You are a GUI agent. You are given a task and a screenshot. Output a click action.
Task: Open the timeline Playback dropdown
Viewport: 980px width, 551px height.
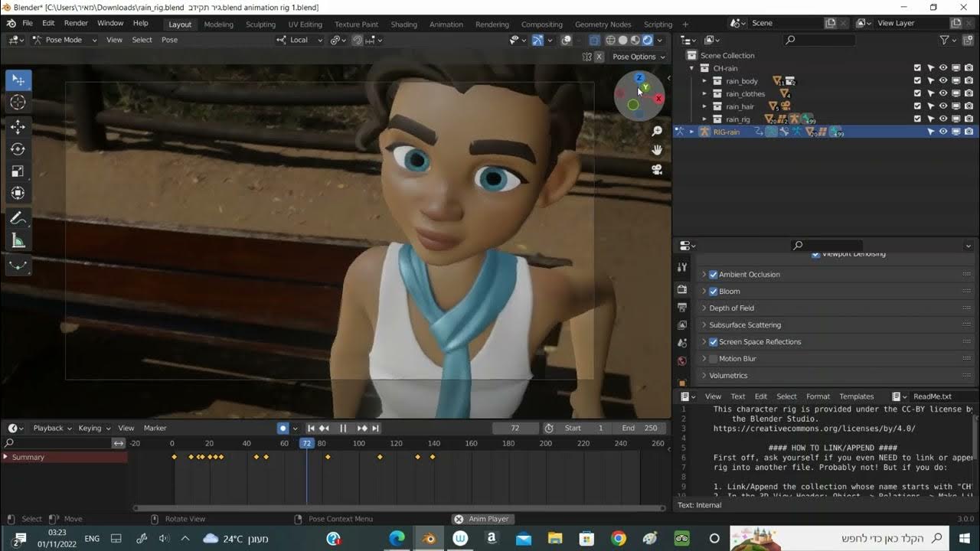pos(51,428)
